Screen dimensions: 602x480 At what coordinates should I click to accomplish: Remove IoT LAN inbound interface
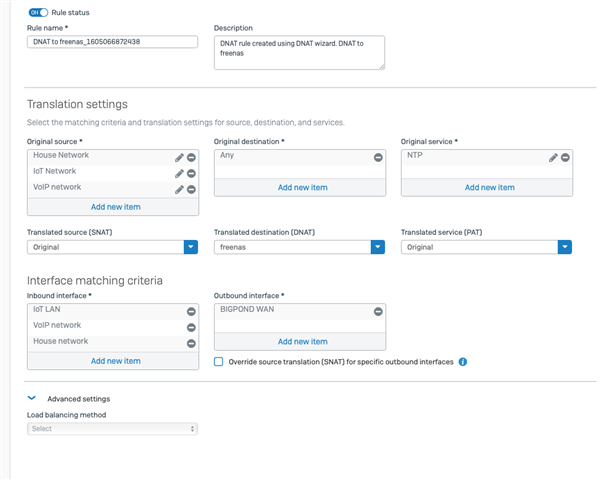(191, 311)
